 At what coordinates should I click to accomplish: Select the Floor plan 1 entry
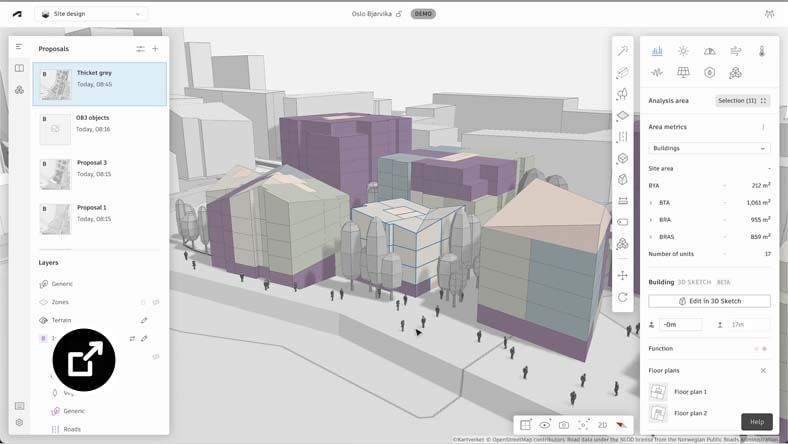pyautogui.click(x=690, y=392)
